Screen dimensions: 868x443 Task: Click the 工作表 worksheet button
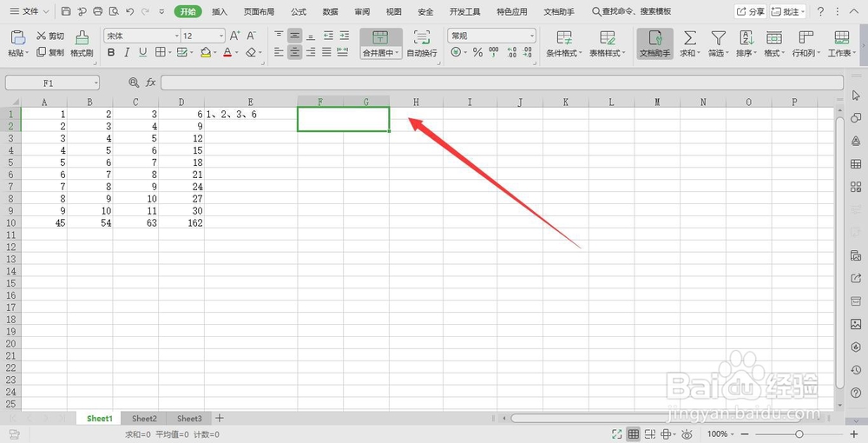coord(841,44)
